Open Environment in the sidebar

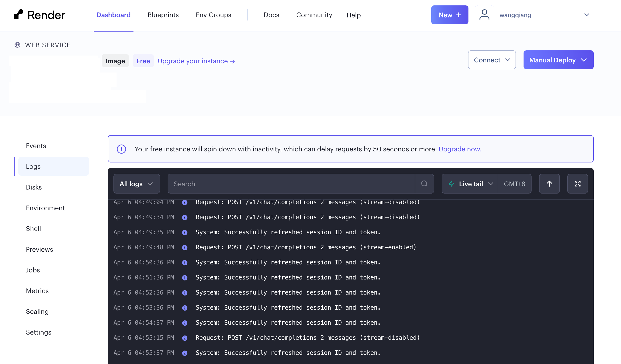coord(45,208)
